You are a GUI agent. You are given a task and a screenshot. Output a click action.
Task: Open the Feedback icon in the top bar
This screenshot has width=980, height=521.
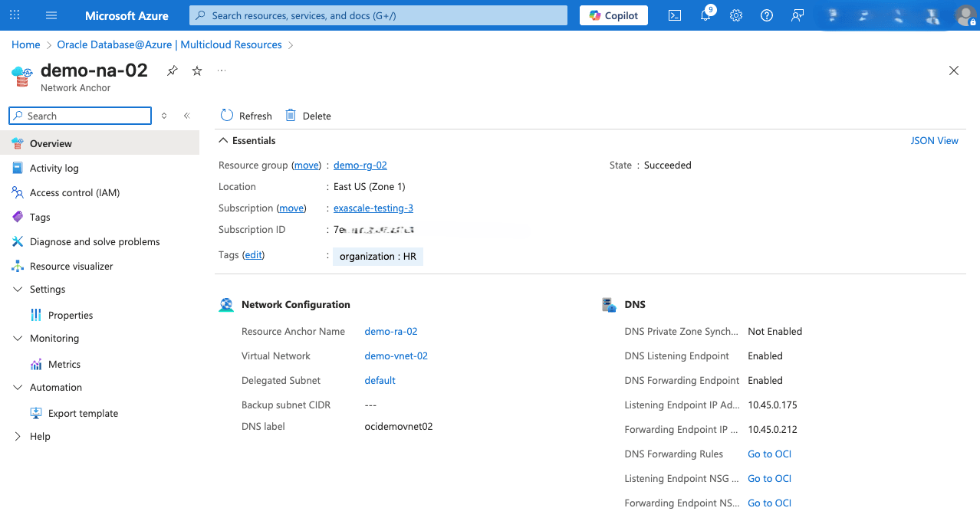click(797, 15)
